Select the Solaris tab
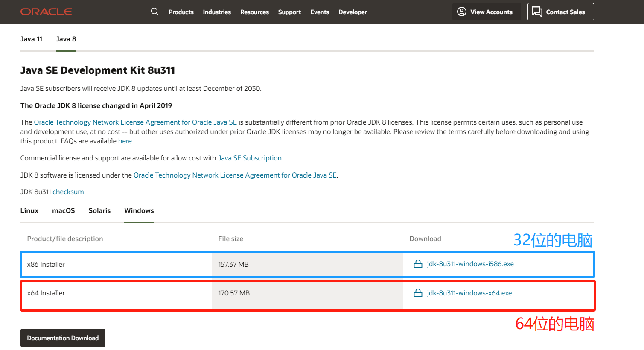Image resolution: width=644 pixels, height=350 pixels. pyautogui.click(x=99, y=211)
